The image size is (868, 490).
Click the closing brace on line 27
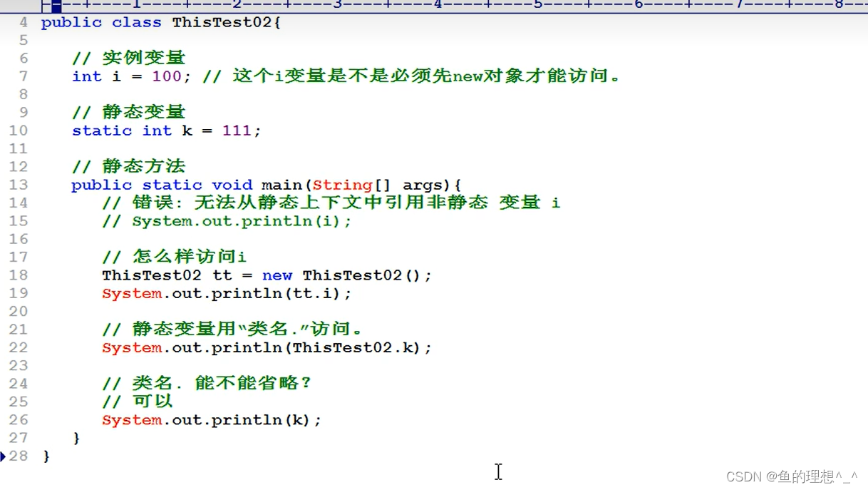76,438
